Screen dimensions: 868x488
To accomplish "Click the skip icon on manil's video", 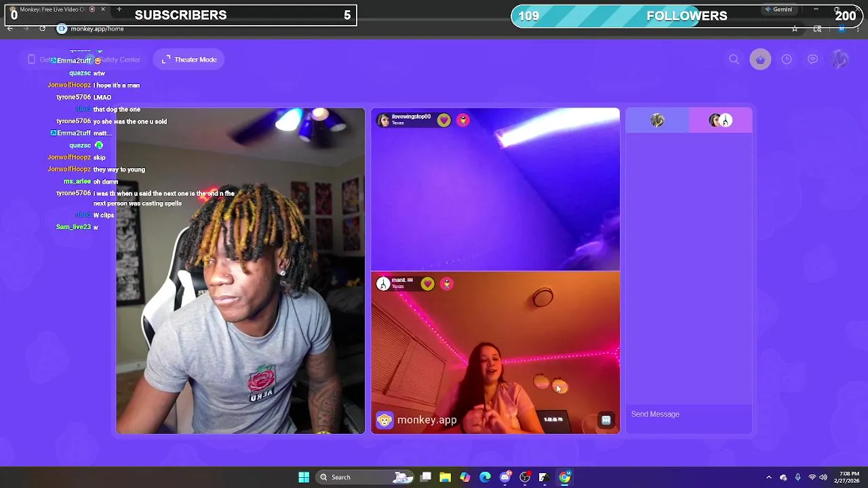I will (x=606, y=420).
